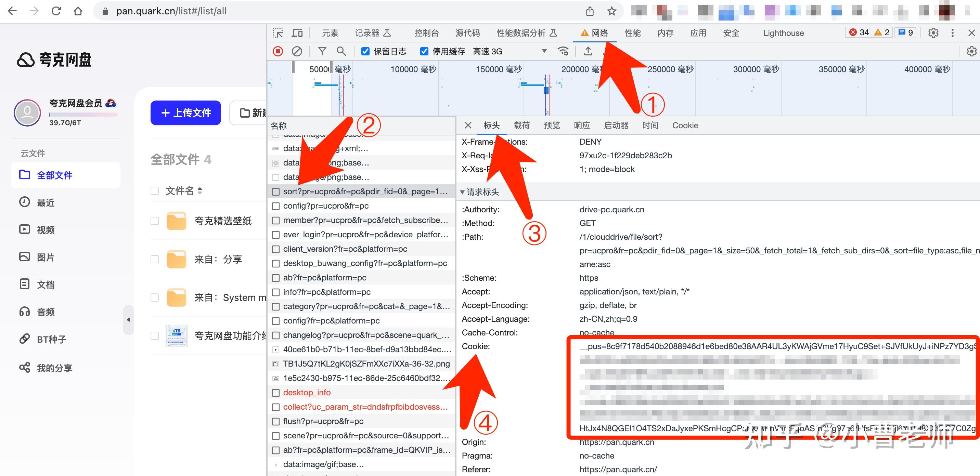Sort files by filename arrows
This screenshot has height=476, width=980.
pos(200,190)
